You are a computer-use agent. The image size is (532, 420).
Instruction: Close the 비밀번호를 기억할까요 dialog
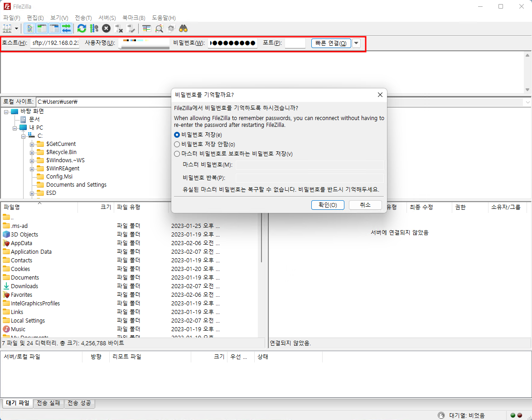point(380,95)
